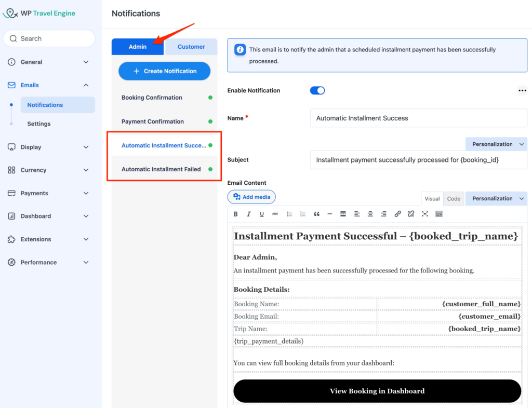The width and height of the screenshot is (532, 408).
Task: Toggle fullscreen editor mode icon
Action: pos(425,214)
